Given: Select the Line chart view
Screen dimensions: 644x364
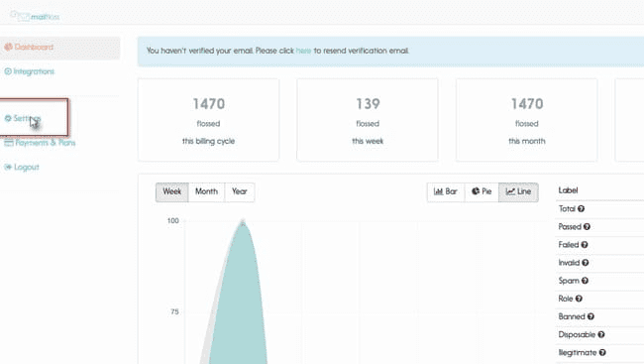Looking at the screenshot, I should [518, 192].
